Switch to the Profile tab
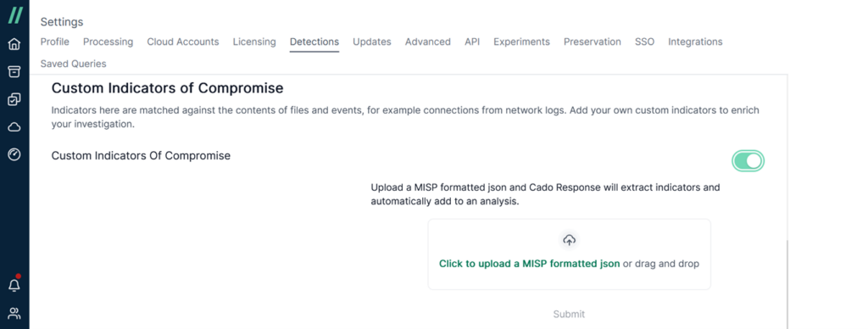Image resolution: width=868 pixels, height=329 pixels. [x=55, y=42]
